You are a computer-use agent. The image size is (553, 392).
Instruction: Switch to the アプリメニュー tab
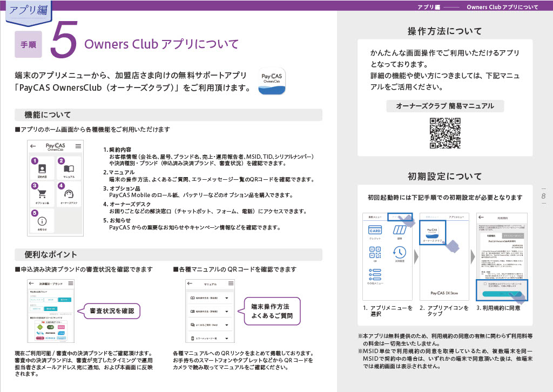(x=400, y=218)
